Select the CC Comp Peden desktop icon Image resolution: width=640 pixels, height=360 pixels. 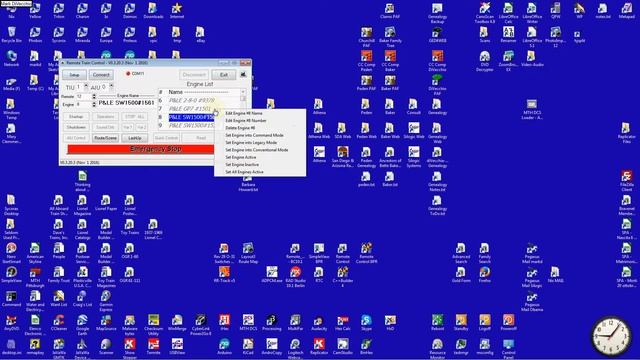click(366, 61)
